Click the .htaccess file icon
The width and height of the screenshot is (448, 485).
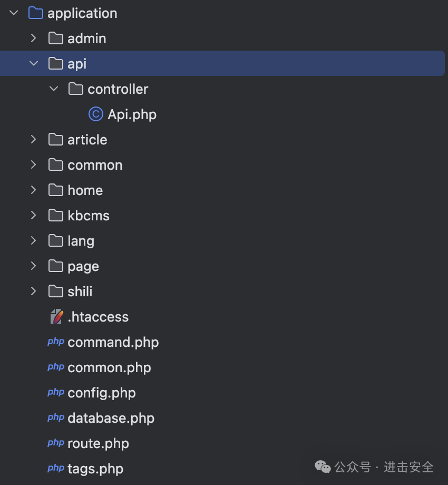pyautogui.click(x=56, y=317)
